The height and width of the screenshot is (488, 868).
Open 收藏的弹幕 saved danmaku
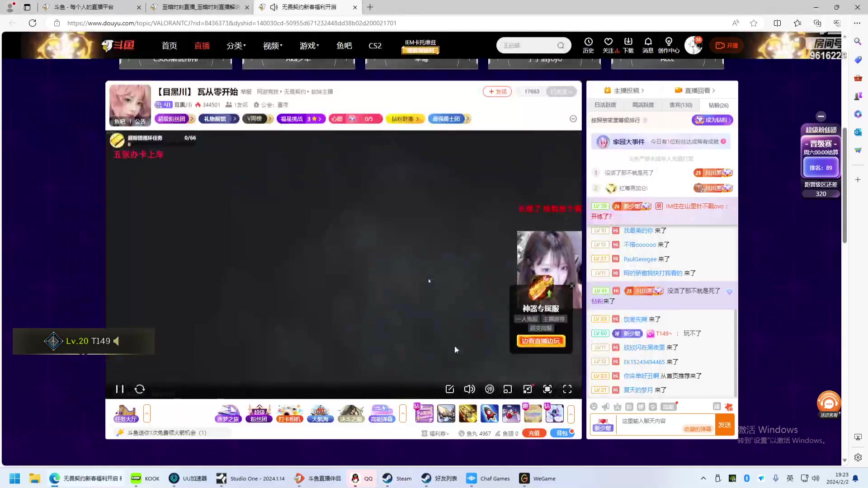click(698, 429)
